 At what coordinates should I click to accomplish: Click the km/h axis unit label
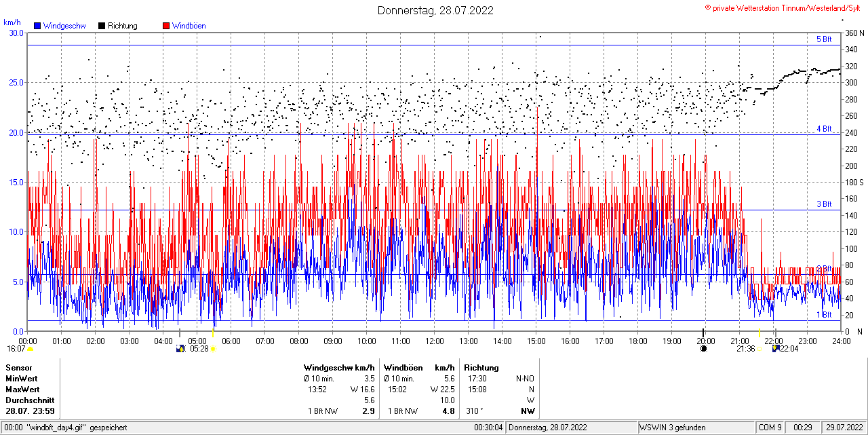point(13,22)
